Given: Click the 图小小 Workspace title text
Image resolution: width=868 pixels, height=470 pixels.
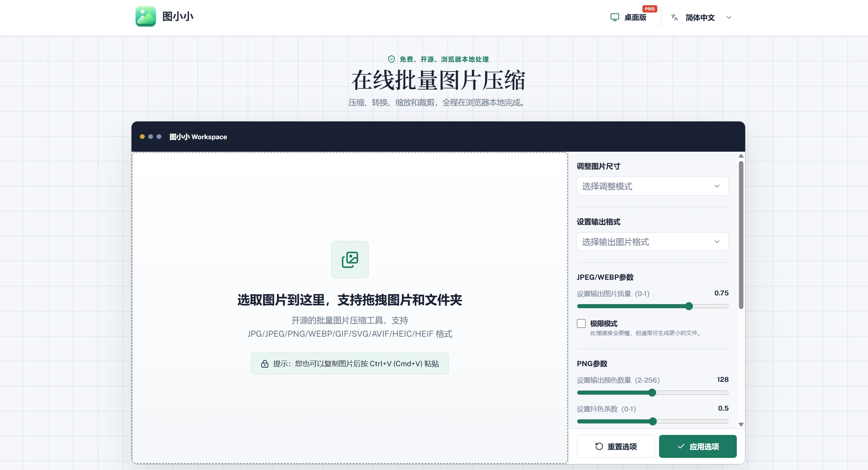Looking at the screenshot, I should pyautogui.click(x=198, y=137).
